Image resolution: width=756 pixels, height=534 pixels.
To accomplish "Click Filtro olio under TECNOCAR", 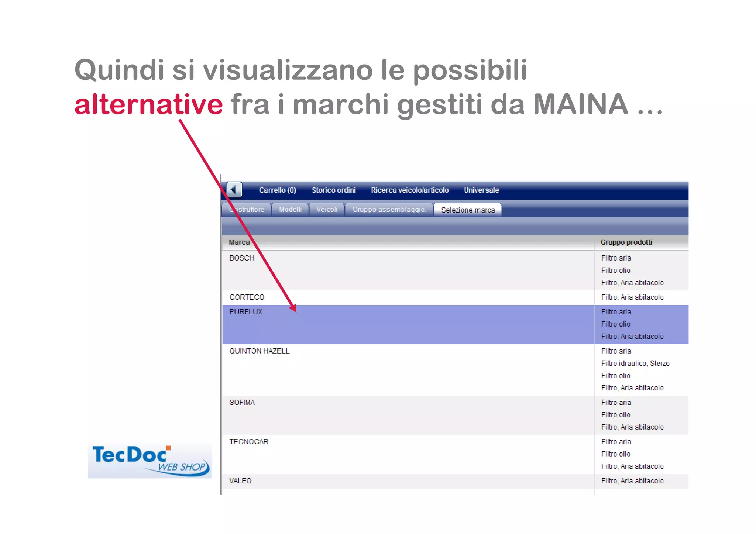I will pos(616,454).
